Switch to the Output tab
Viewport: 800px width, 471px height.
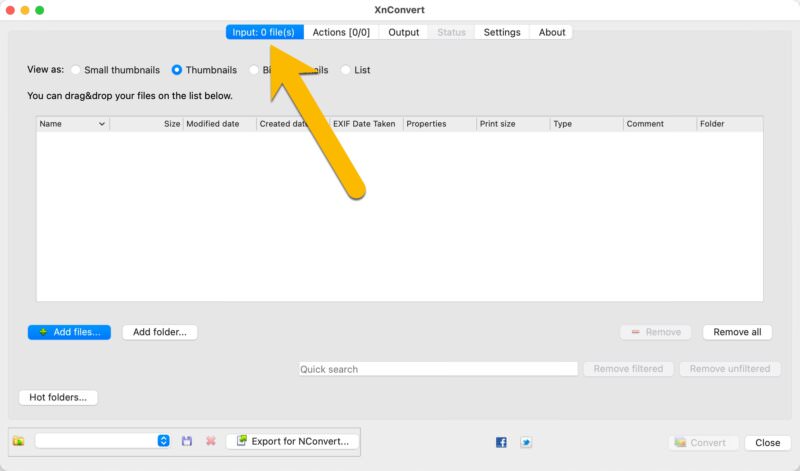click(x=404, y=32)
